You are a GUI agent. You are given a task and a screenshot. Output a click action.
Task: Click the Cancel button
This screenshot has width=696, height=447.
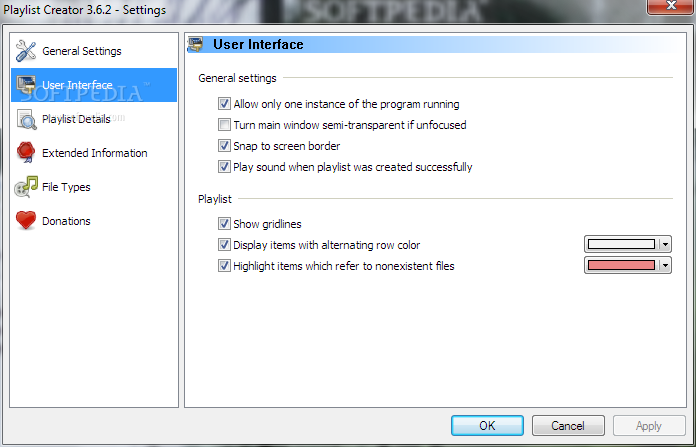tap(568, 425)
